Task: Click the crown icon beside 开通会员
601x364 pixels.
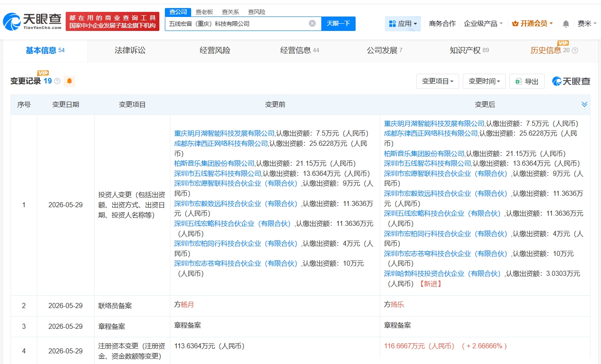Action: pos(515,24)
